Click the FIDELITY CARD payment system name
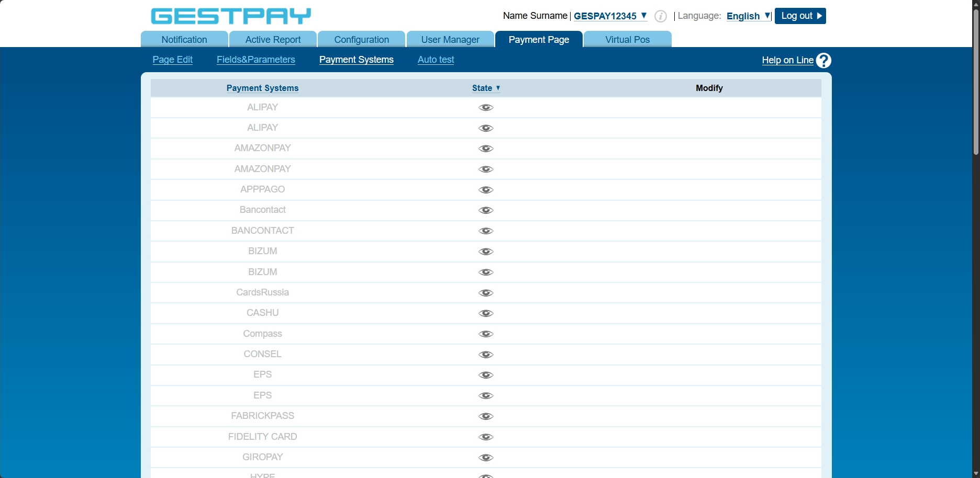 click(262, 437)
